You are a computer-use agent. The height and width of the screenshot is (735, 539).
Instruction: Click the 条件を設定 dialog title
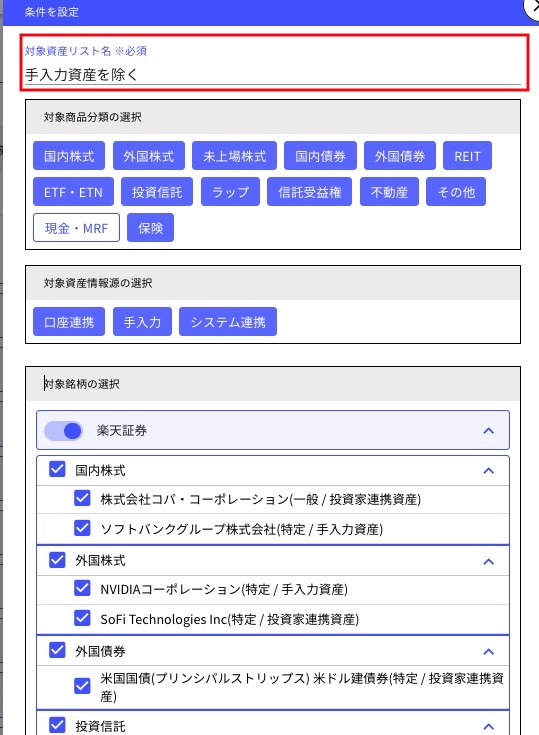click(52, 12)
